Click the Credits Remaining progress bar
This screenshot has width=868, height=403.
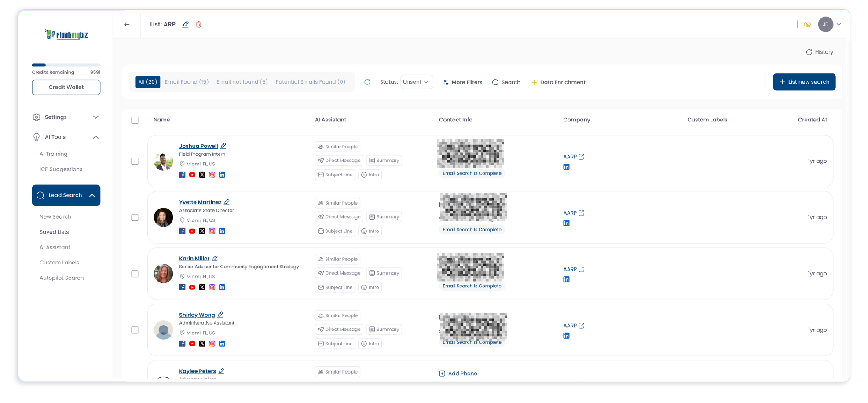pyautogui.click(x=66, y=65)
